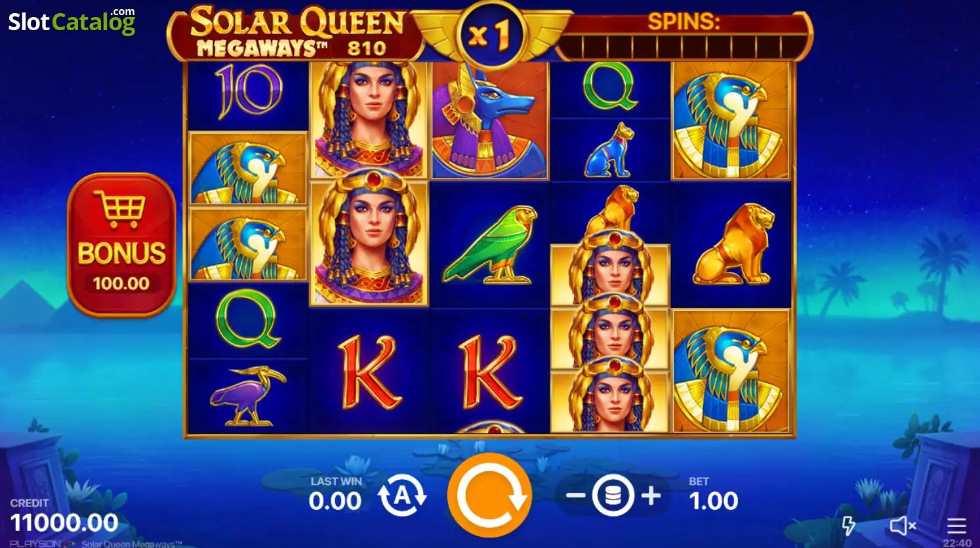Buy the Bonus for 100.00
The height and width of the screenshot is (548, 980).
[121, 245]
